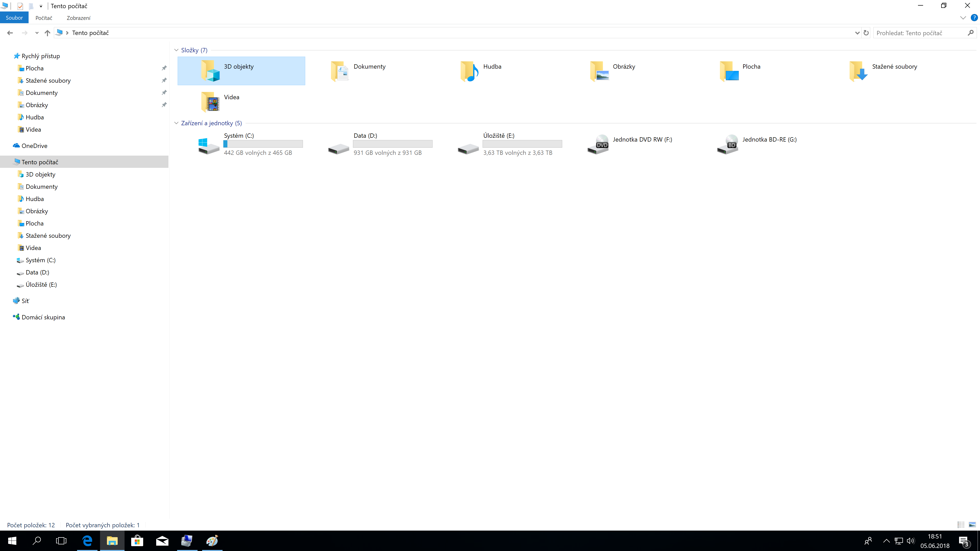The image size is (980, 551).
Task: Open the Hudba folder icon
Action: tap(469, 71)
